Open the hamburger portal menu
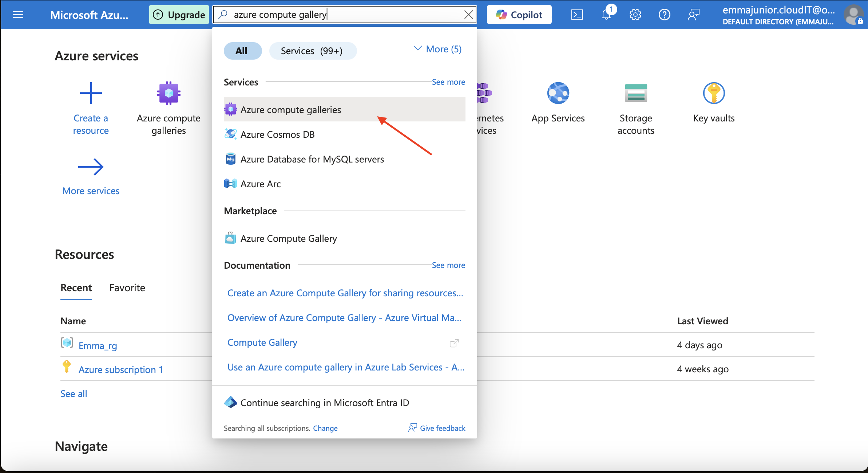Viewport: 868px width, 473px height. tap(18, 15)
